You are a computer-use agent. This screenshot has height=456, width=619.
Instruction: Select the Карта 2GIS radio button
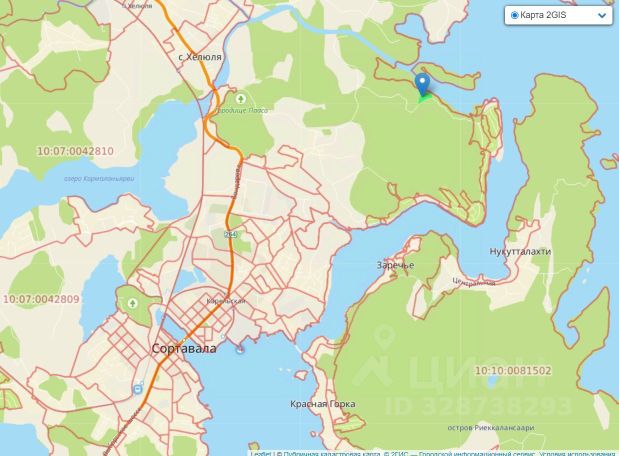coord(514,15)
